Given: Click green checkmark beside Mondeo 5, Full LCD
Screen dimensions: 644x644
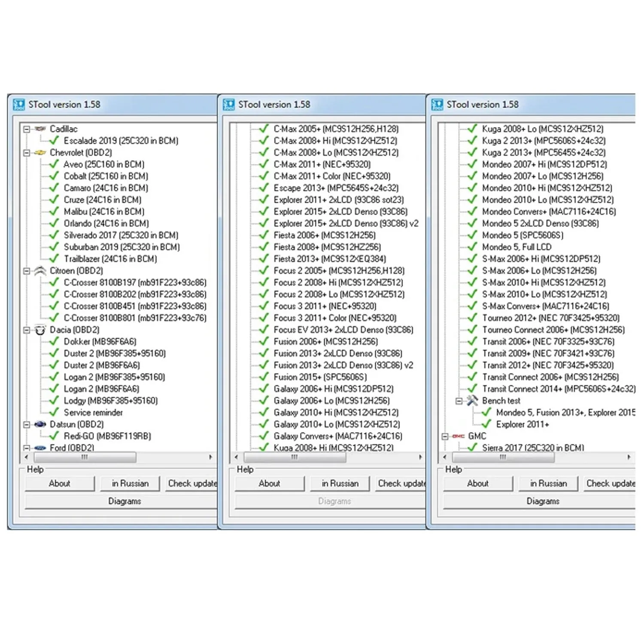Looking at the screenshot, I should pos(472,247).
